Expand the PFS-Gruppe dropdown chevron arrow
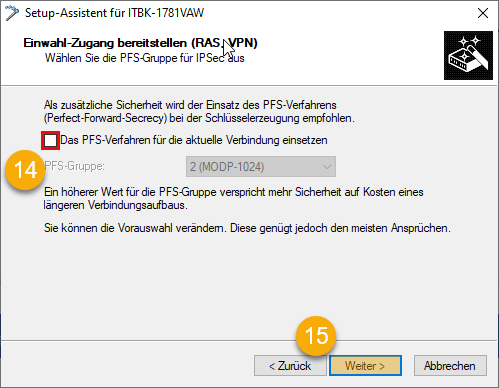499x388 pixels. (327, 166)
